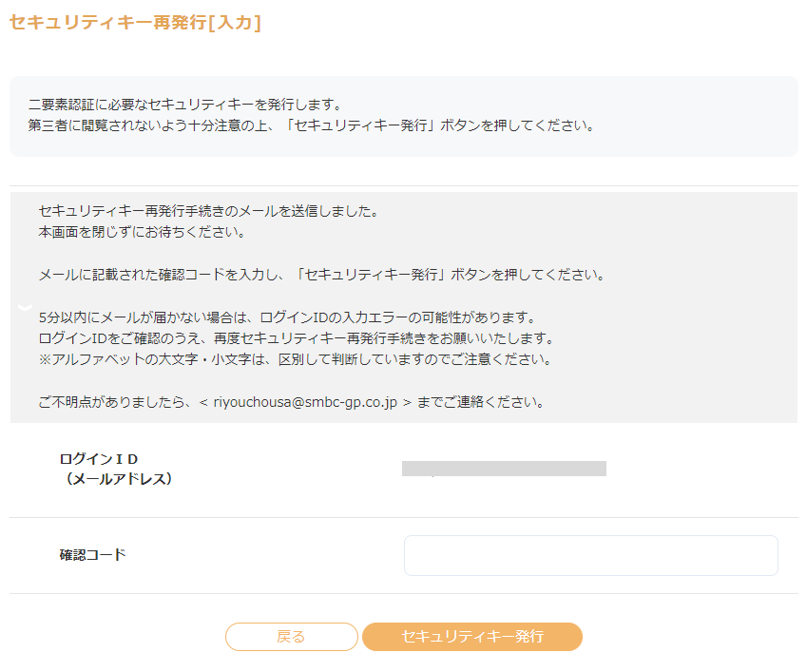Click the line セキュリティキー再発行手続きのメールを送信しました
The image size is (807, 672).
pos(209,211)
